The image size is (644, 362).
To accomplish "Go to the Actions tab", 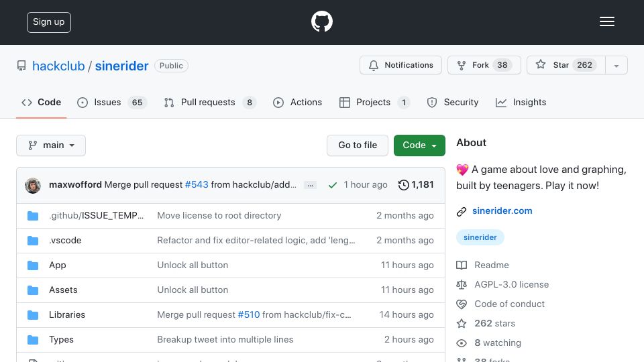I will [297, 102].
